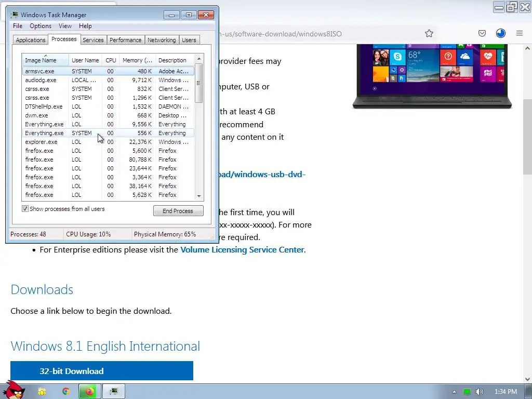Click browser page scroll up arrow

tap(527, 48)
